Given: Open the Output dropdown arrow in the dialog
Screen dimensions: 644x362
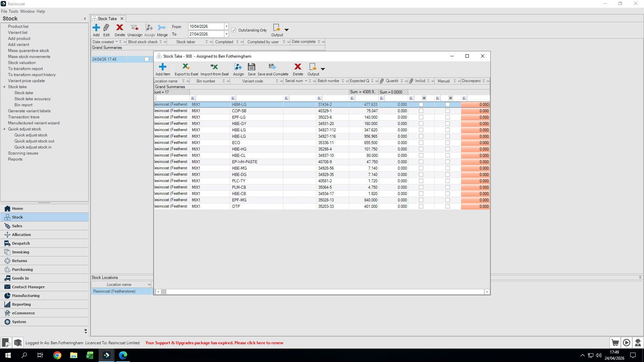Looking at the screenshot, I should [x=323, y=69].
